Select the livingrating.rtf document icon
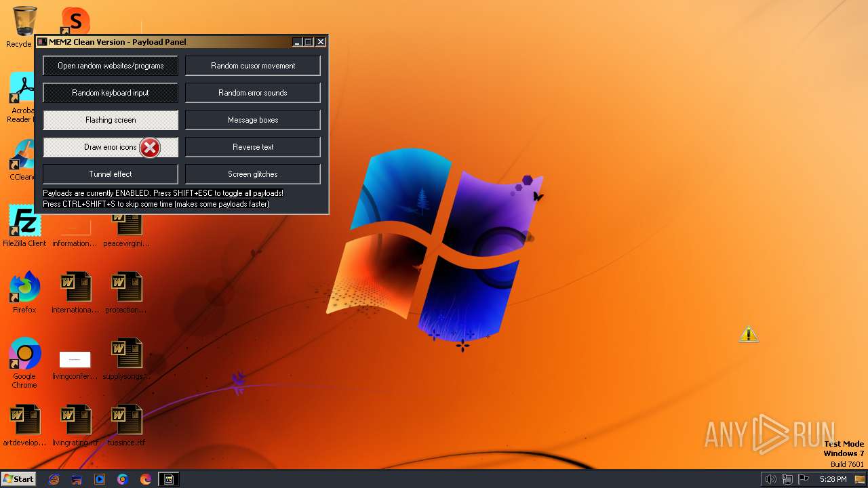Image resolution: width=868 pixels, height=488 pixels. coord(75,426)
